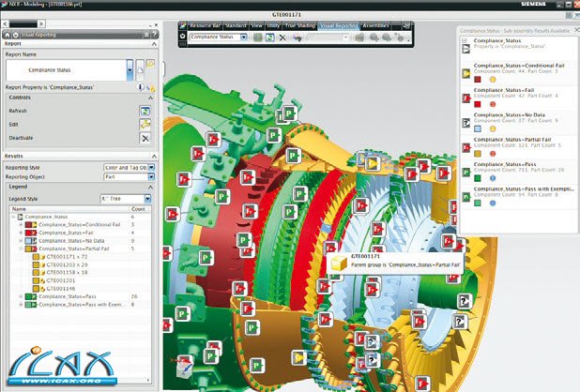
Task: Open the Legend Style dropdown
Action: pyautogui.click(x=147, y=199)
